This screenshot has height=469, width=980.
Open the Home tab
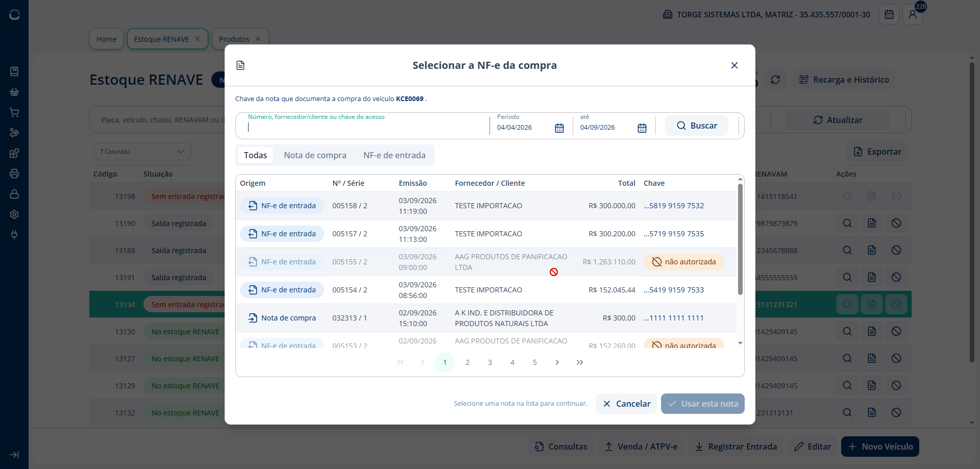click(x=106, y=39)
